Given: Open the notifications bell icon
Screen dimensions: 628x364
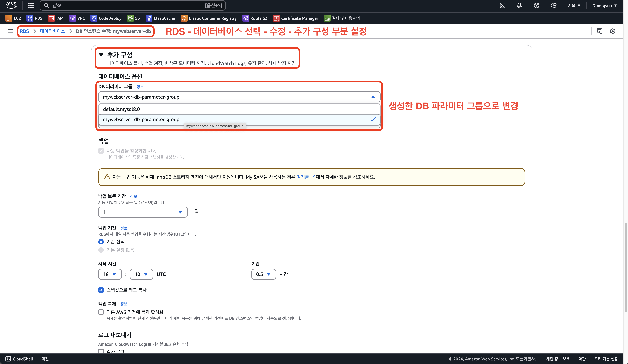Looking at the screenshot, I should click(x=519, y=5).
